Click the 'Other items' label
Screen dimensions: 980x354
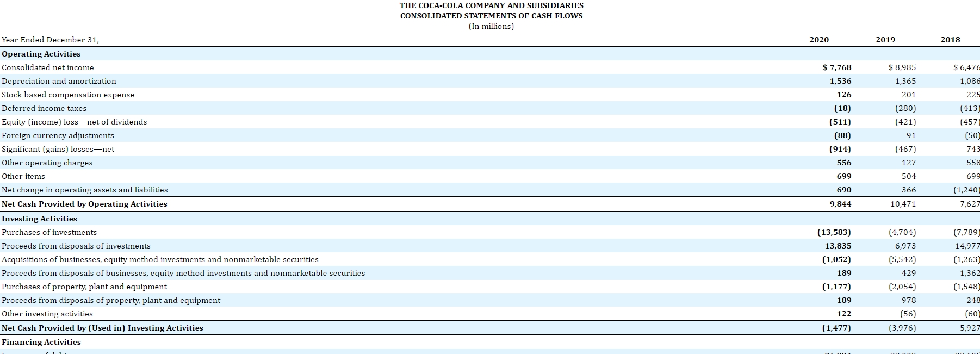[x=23, y=176]
